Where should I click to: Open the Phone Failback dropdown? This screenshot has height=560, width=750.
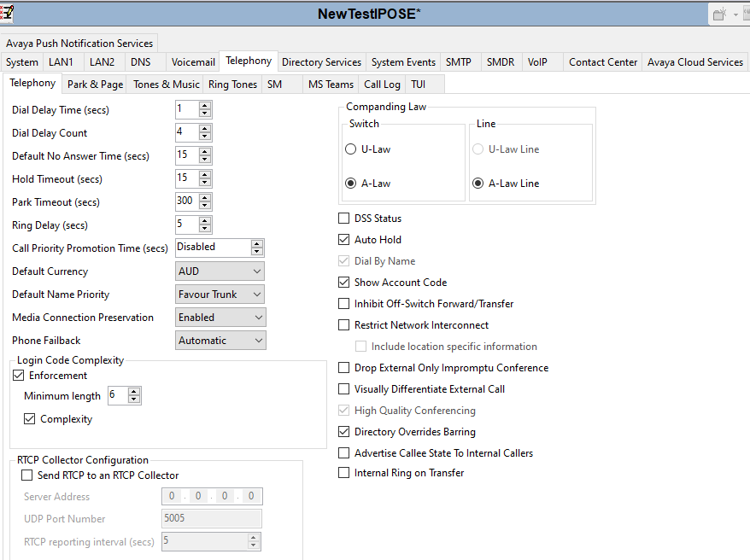click(220, 341)
